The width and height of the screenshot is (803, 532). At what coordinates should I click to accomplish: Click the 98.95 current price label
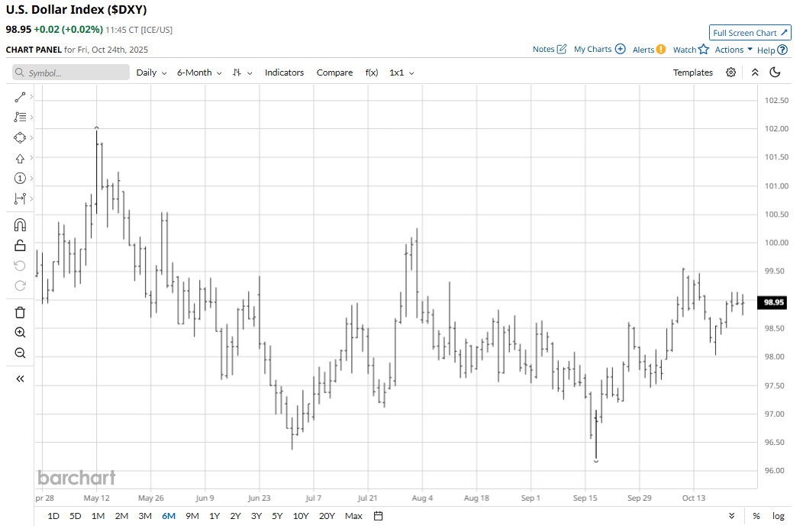coord(773,302)
